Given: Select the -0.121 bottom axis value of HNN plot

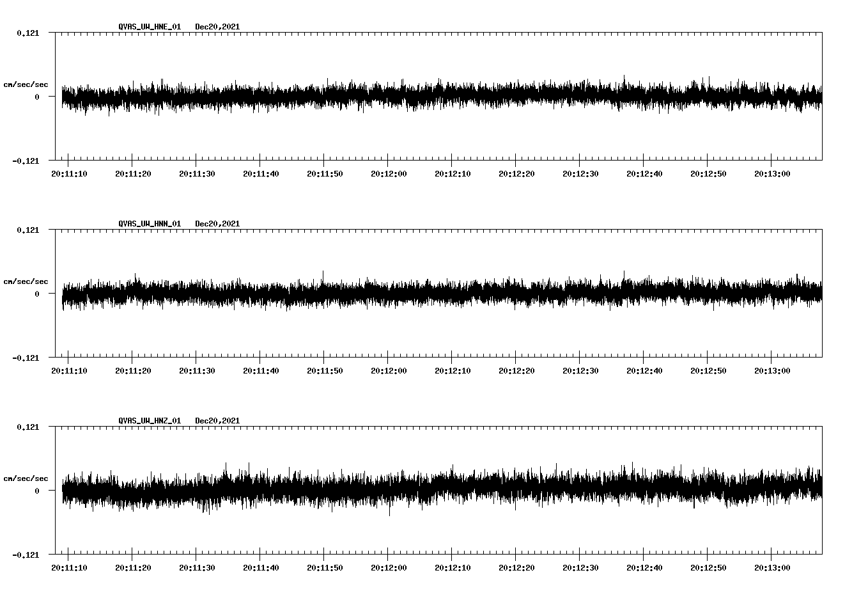Looking at the screenshot, I should [26, 358].
